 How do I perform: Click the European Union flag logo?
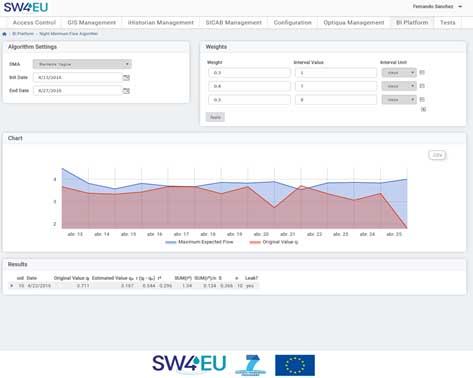(x=295, y=365)
